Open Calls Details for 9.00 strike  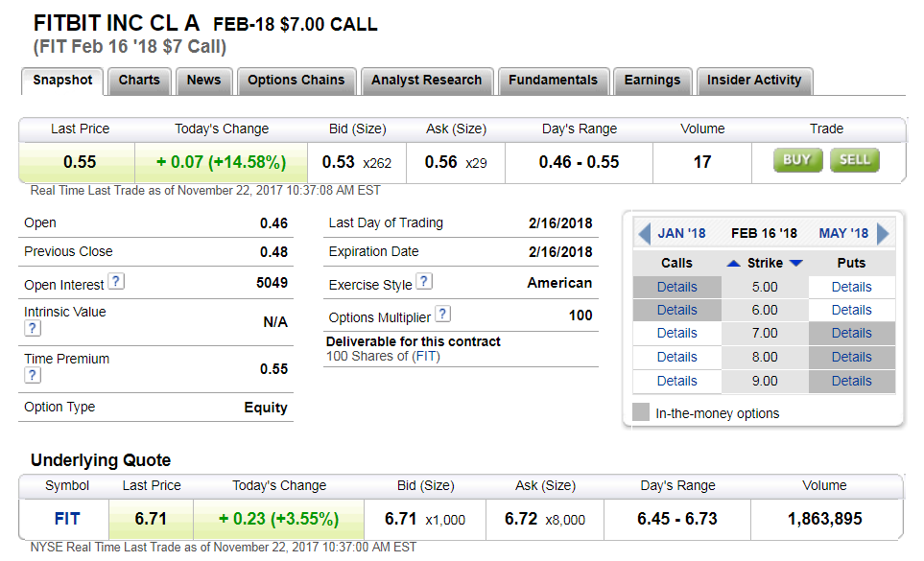point(676,382)
